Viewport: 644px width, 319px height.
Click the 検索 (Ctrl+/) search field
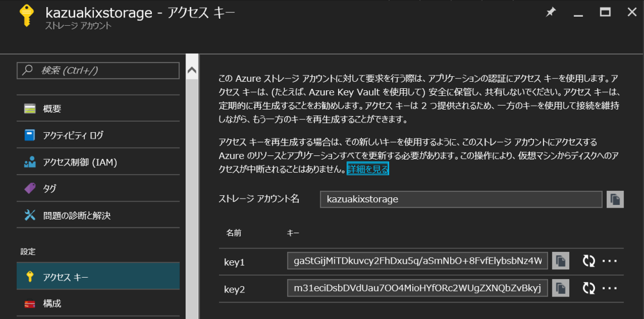pyautogui.click(x=98, y=70)
